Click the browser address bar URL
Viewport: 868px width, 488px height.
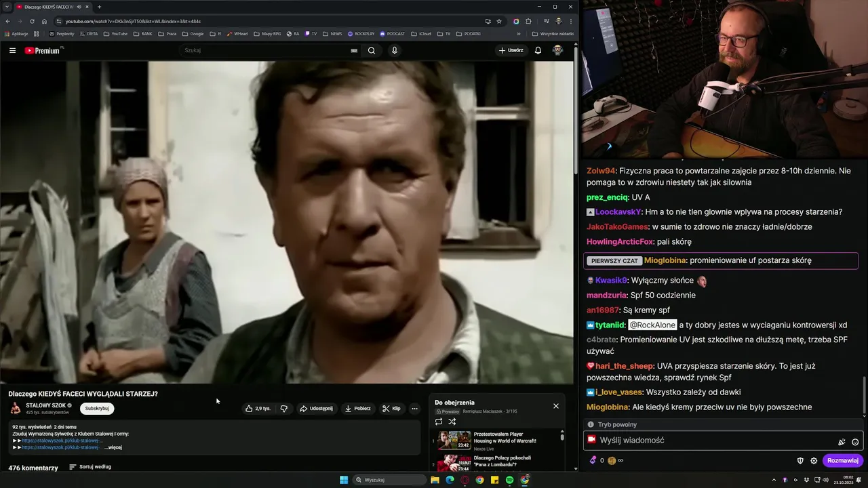(x=133, y=21)
